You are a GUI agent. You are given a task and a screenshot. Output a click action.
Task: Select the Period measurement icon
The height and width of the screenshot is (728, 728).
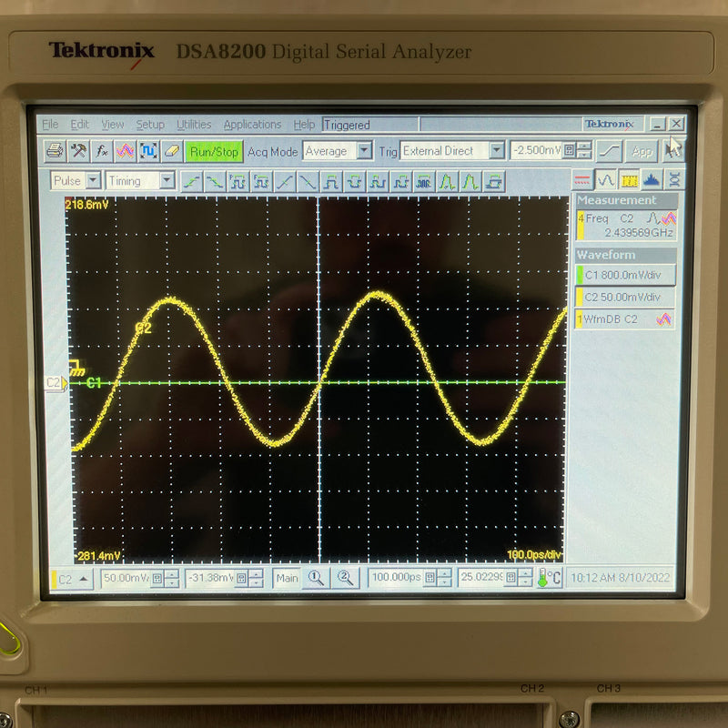pos(238,181)
